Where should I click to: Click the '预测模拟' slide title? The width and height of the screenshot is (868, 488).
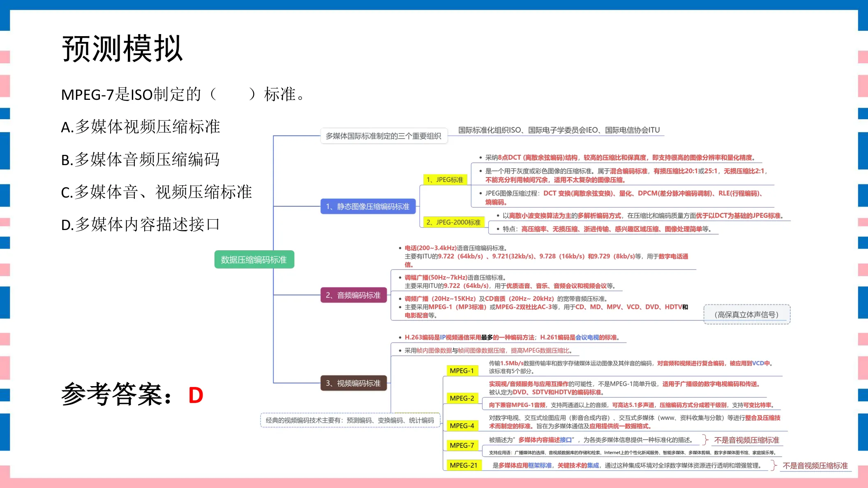(x=122, y=49)
